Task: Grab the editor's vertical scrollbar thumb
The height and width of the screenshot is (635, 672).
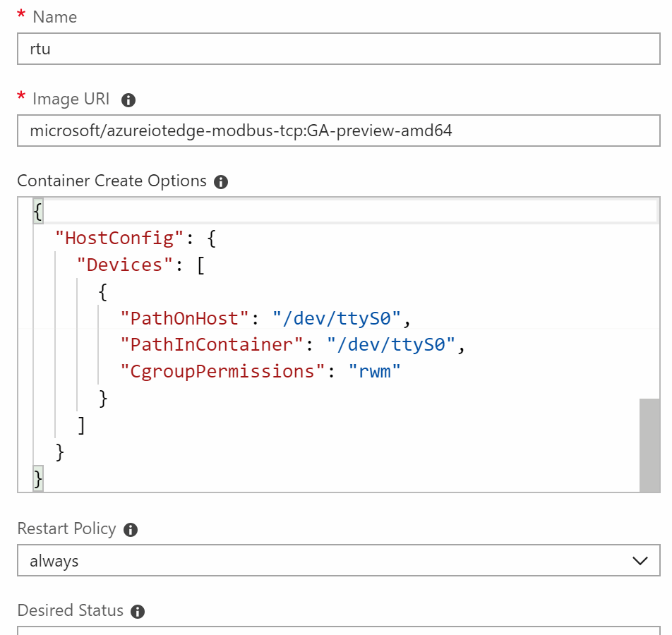Action: point(649,445)
